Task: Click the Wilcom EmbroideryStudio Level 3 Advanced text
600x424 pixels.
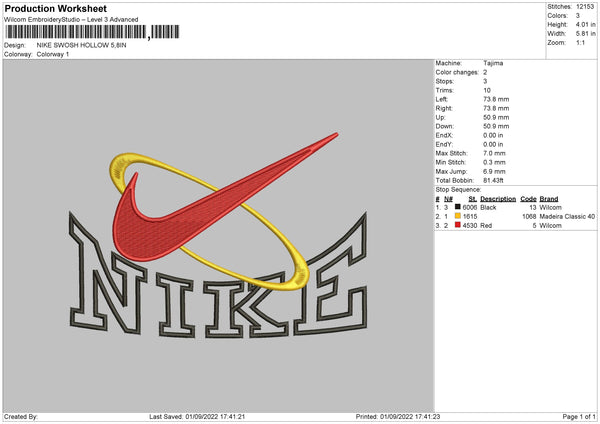Action: pos(71,20)
